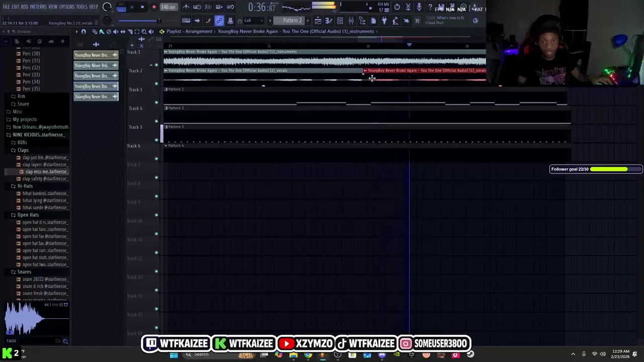This screenshot has width=644, height=362.
Task: Expand the My projects folder
Action: click(x=25, y=119)
